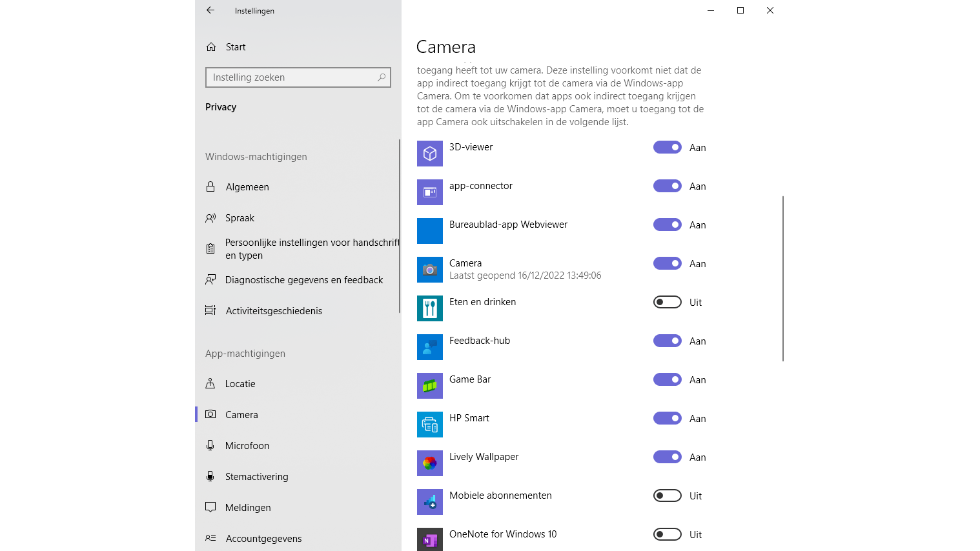Image resolution: width=980 pixels, height=551 pixels.
Task: Click the Lively Wallpaper app icon
Action: click(430, 463)
